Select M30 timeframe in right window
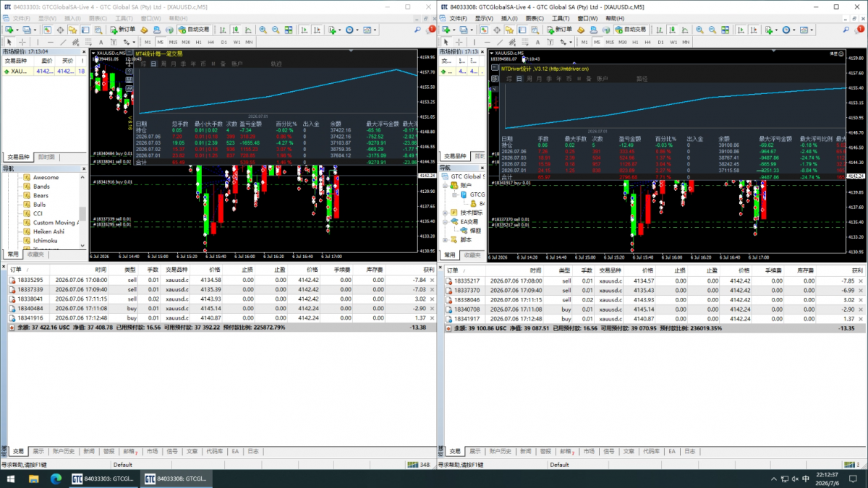 pyautogui.click(x=622, y=42)
